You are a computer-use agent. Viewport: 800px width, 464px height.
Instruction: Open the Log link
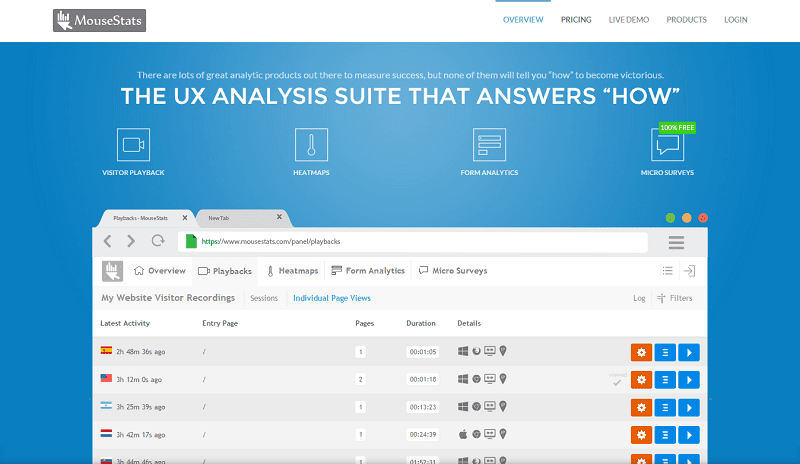[639, 298]
